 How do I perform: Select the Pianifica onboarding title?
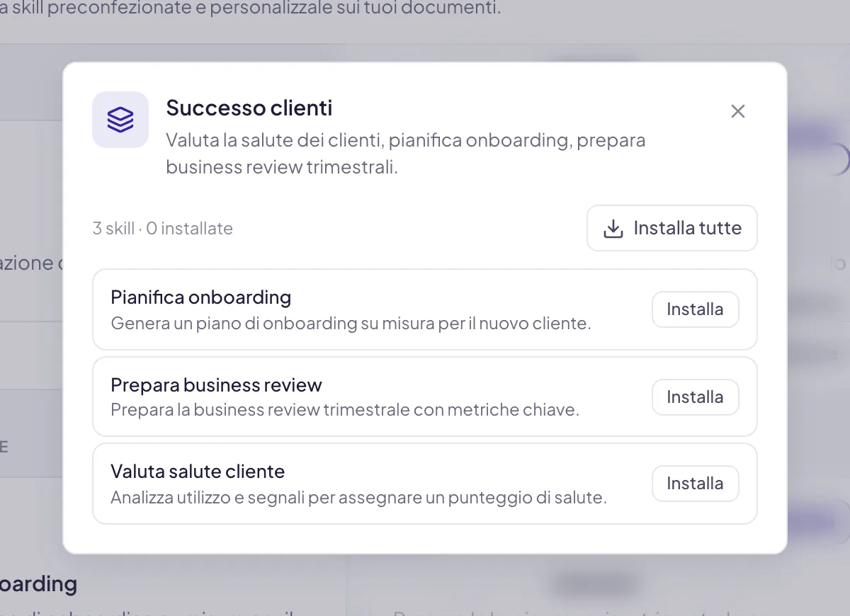click(x=201, y=297)
